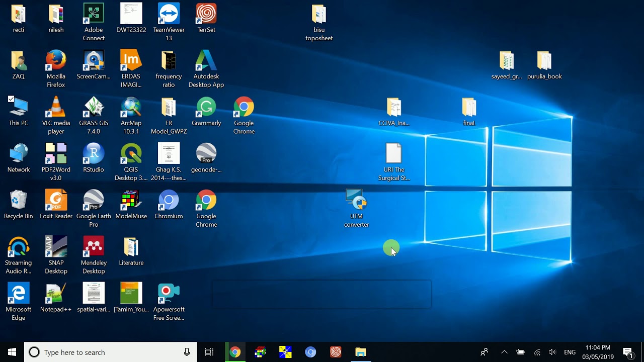Launch ERDAS IMAGINE

131,69
